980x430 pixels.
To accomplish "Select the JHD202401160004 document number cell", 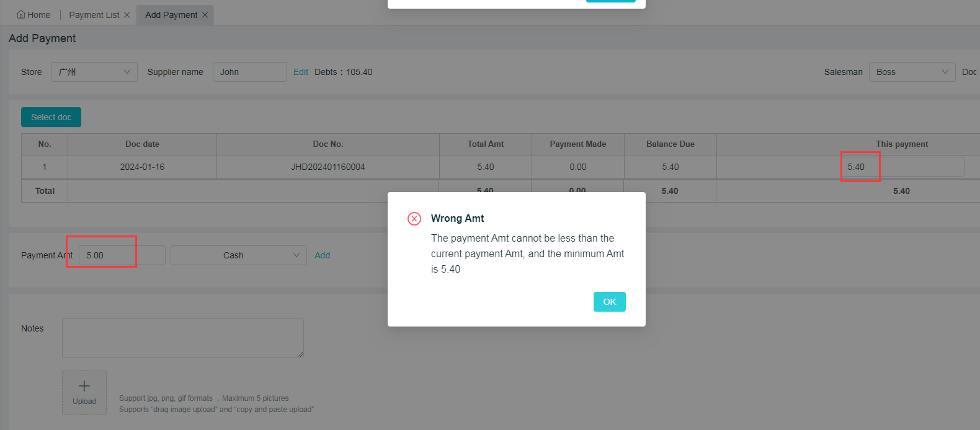I will [328, 167].
